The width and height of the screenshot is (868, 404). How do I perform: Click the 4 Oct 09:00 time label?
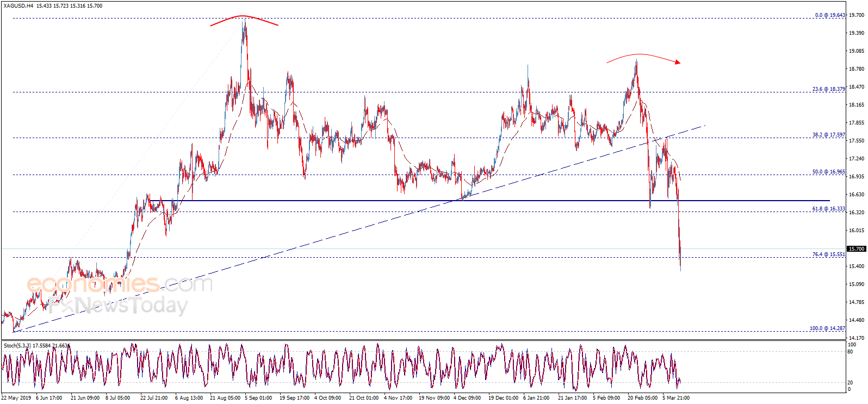pyautogui.click(x=327, y=398)
